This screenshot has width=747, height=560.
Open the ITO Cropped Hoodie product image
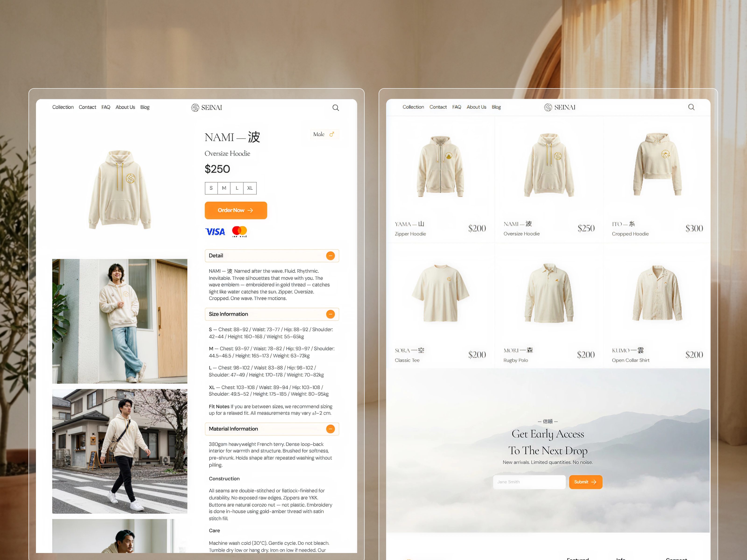coord(657,164)
